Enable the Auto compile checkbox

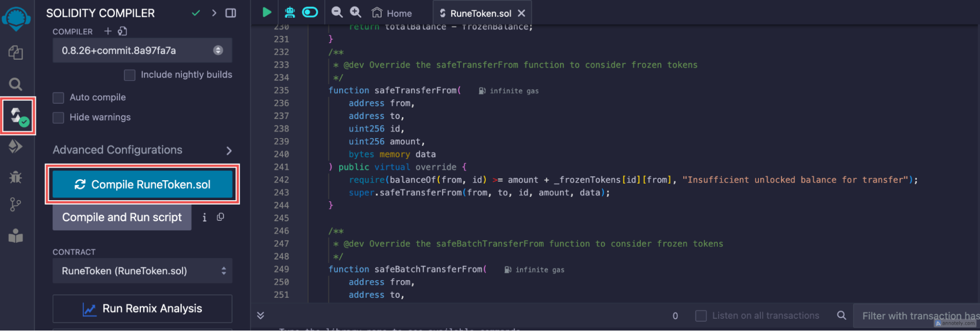pos(58,98)
